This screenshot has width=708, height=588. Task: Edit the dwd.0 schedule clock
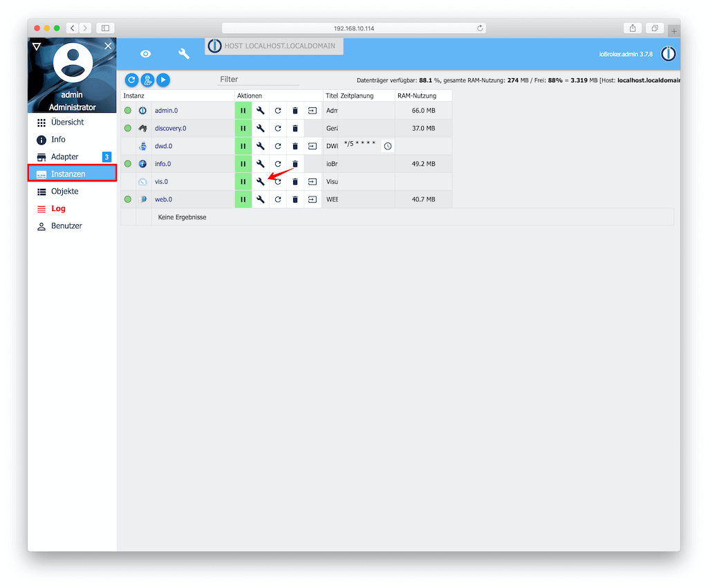[388, 146]
